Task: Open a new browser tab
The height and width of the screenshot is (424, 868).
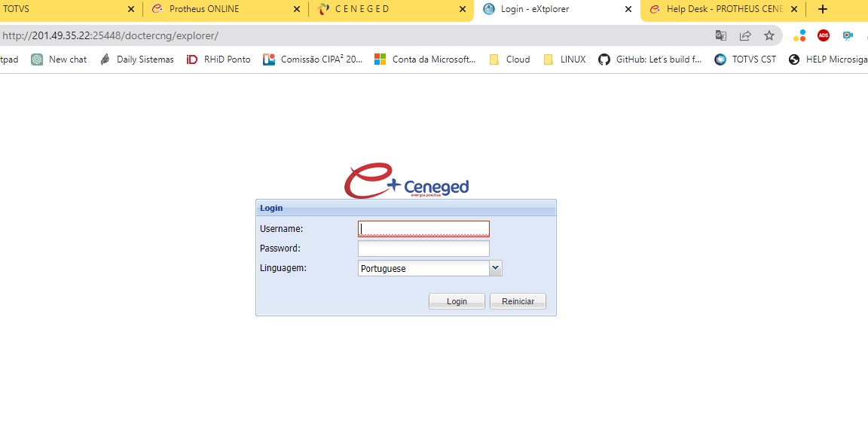Action: pyautogui.click(x=823, y=9)
